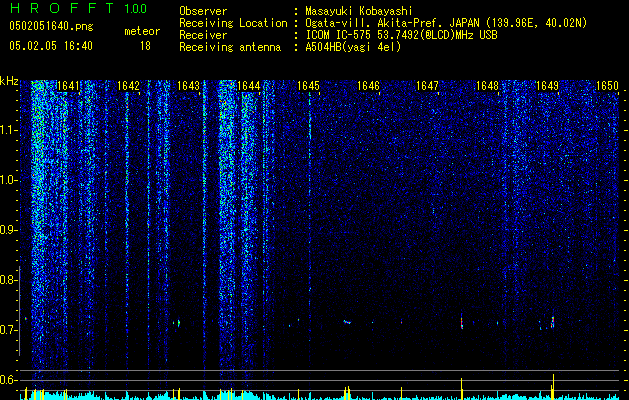Viewport: 629px width, 400px height.
Task: Click the version number 1.0.0
Action: 136,9
